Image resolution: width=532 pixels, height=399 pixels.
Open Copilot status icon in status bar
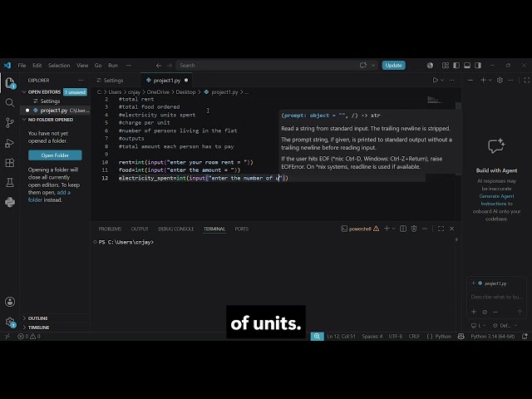(x=461, y=336)
